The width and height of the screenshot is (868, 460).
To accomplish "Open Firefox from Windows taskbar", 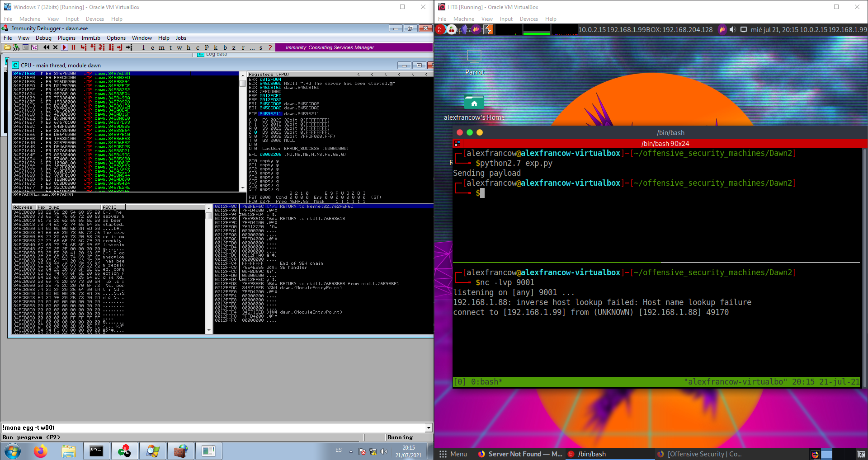I will pyautogui.click(x=41, y=451).
